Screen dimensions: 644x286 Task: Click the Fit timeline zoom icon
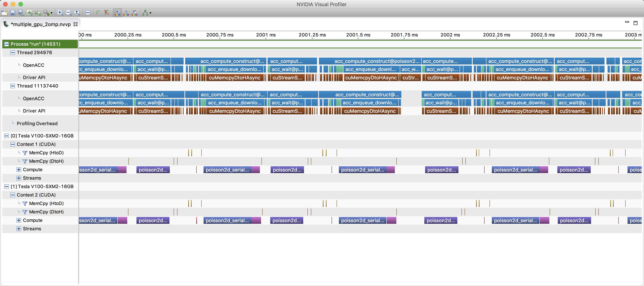[x=77, y=12]
